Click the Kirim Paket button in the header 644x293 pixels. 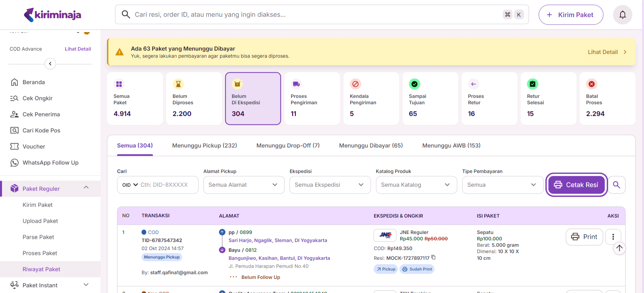[x=571, y=15]
